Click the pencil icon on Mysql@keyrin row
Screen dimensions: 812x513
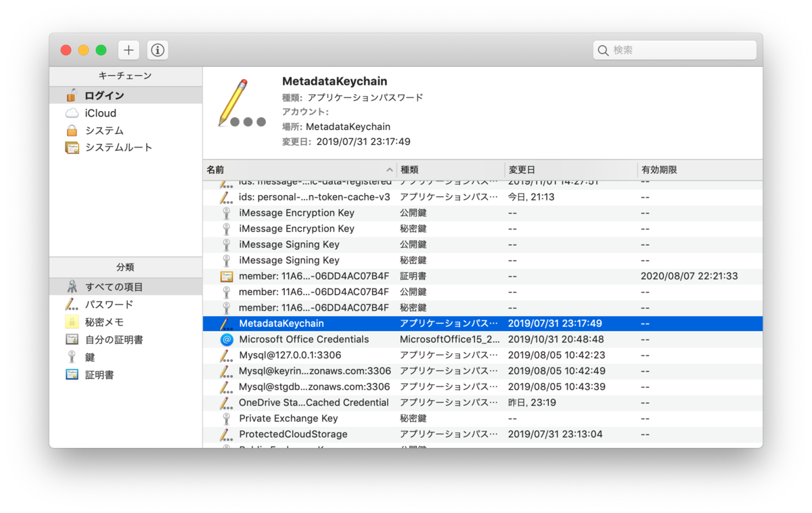pyautogui.click(x=226, y=371)
